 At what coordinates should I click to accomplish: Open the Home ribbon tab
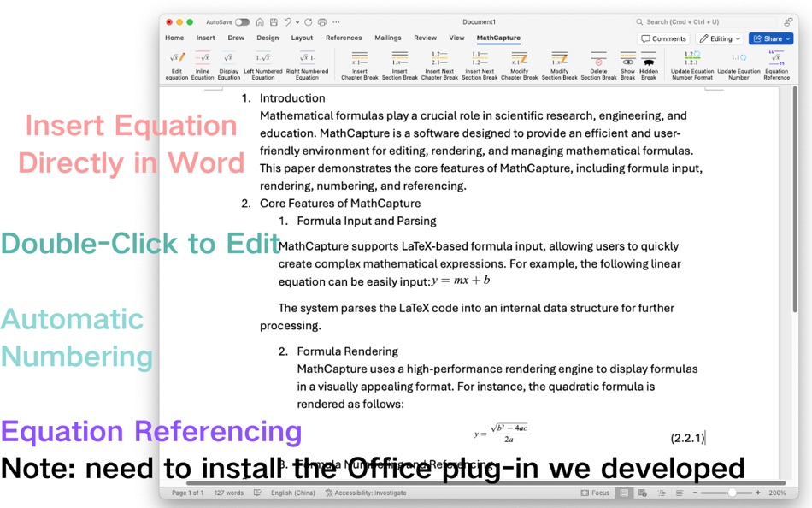click(x=174, y=38)
